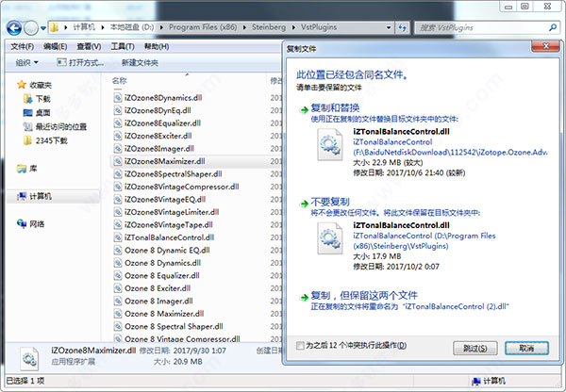Select Ozone 8 Spectral Shaper.dll file

(x=168, y=326)
